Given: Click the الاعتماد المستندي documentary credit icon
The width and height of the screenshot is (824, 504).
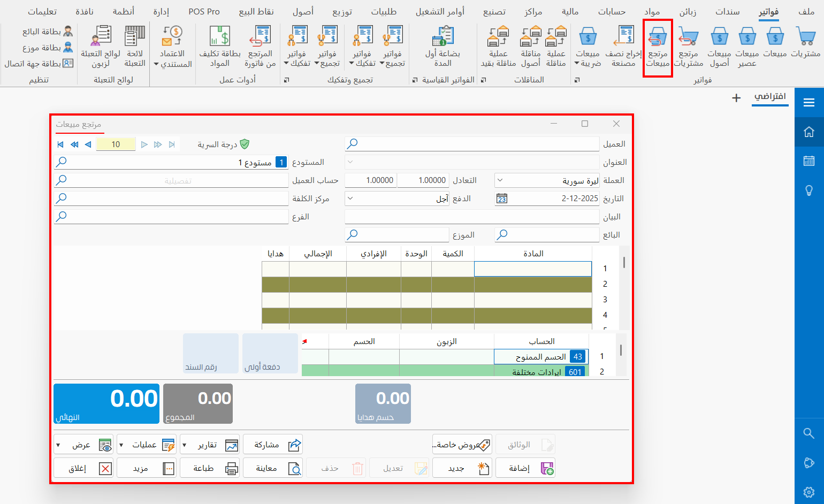Looking at the screenshot, I should 172,47.
